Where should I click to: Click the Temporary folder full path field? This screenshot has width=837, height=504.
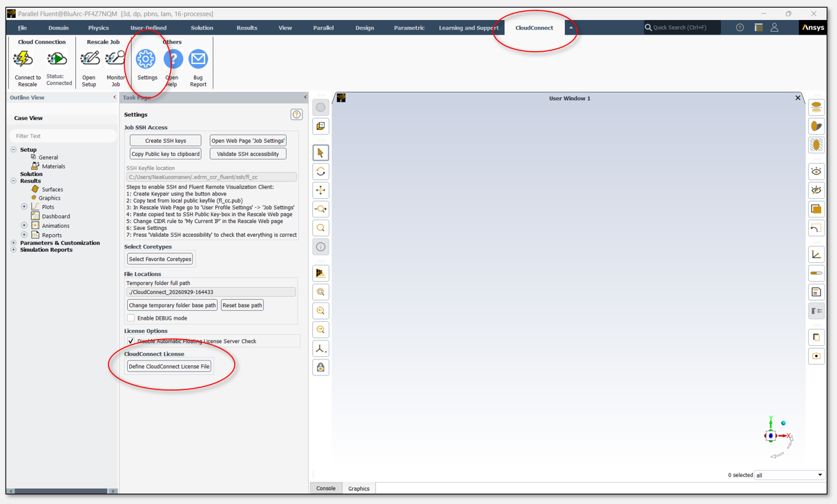point(211,292)
